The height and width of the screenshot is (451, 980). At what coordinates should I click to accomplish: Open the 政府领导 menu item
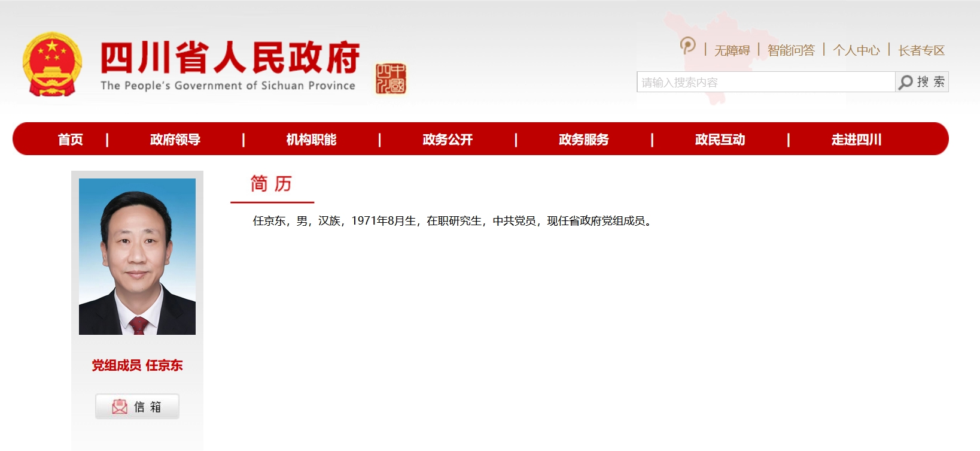[175, 140]
